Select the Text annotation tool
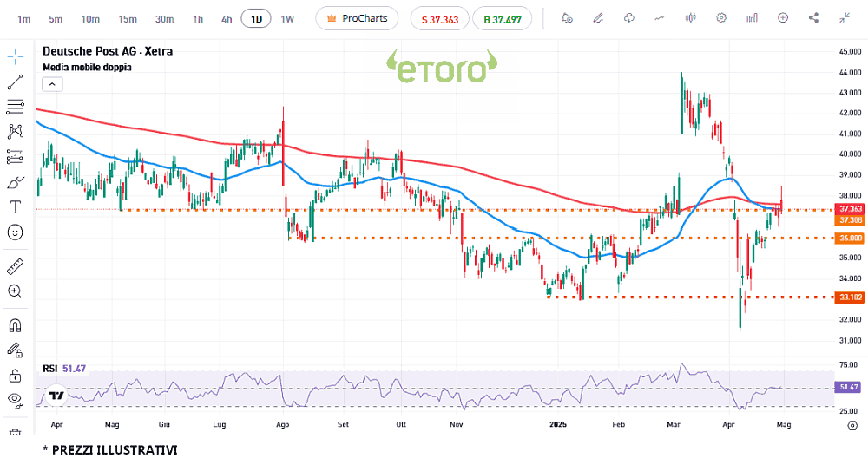The height and width of the screenshot is (458, 868). pos(16,207)
